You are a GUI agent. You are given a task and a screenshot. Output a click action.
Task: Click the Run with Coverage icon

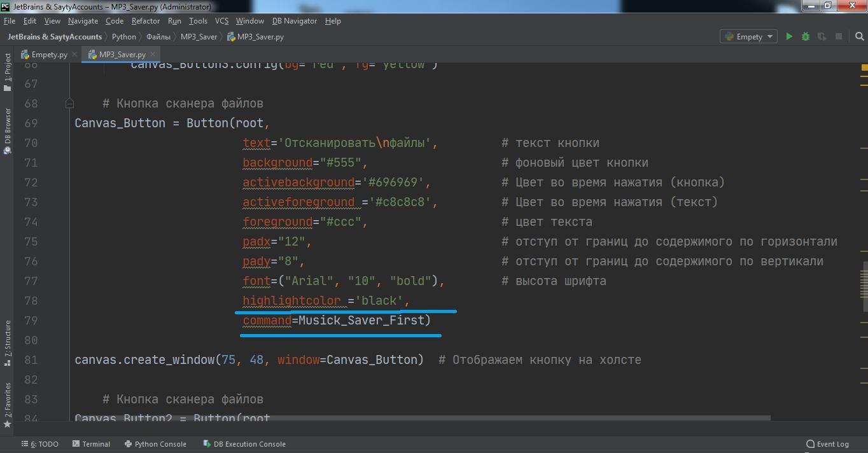[822, 37]
